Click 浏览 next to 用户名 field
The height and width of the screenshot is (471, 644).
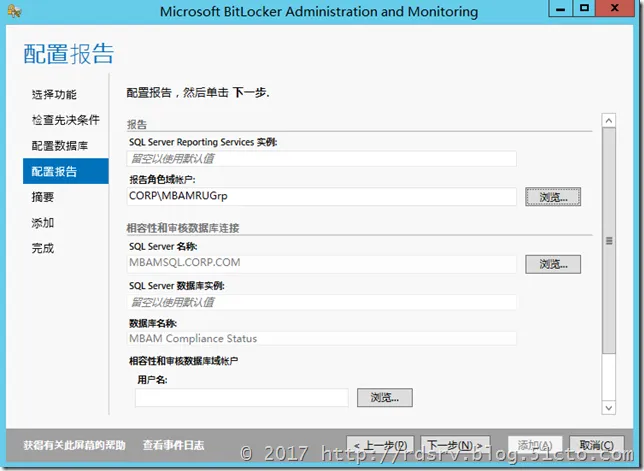tap(384, 397)
